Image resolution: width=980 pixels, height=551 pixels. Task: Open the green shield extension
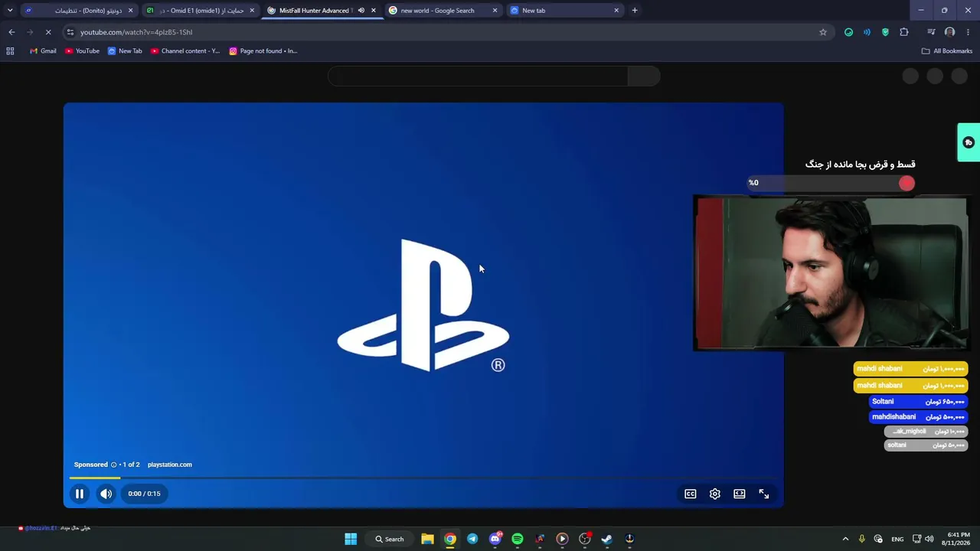pos(886,32)
